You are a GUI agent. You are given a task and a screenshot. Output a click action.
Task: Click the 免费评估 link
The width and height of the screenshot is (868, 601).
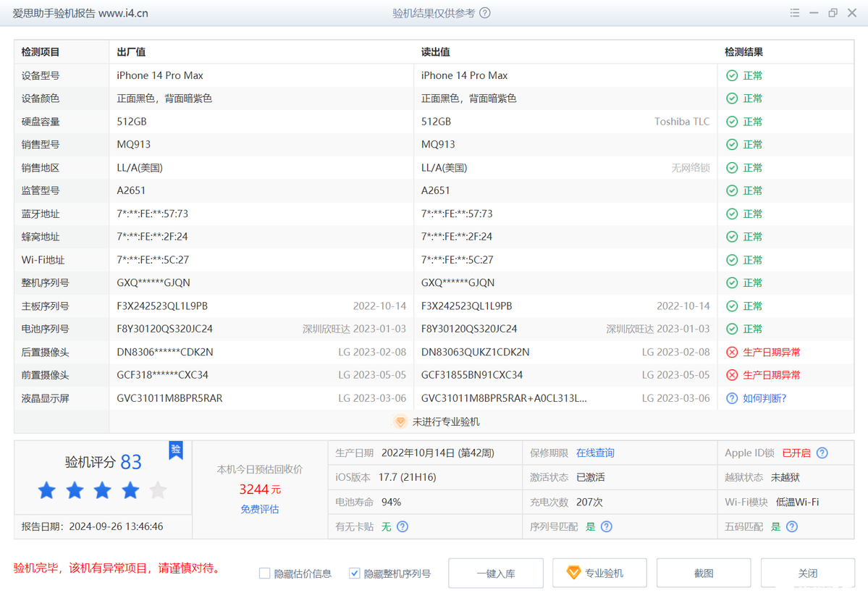260,509
